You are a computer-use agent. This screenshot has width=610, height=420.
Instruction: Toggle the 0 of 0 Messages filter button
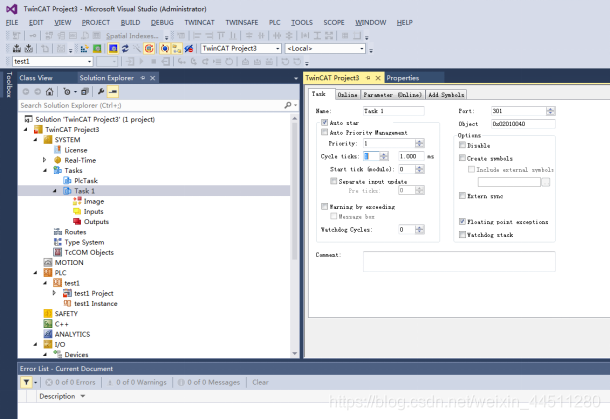209,382
